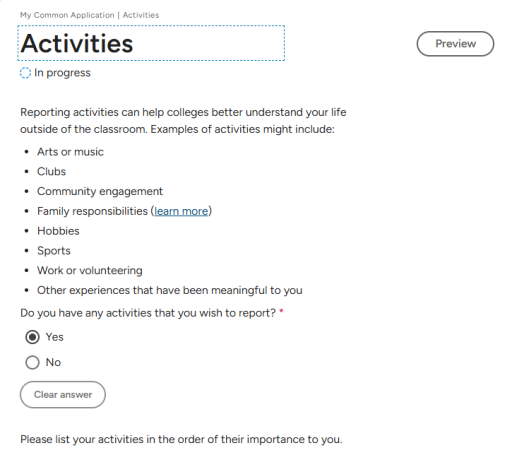Viewport: 512px width, 460px height.
Task: Click the In progress status text
Action: tap(62, 73)
